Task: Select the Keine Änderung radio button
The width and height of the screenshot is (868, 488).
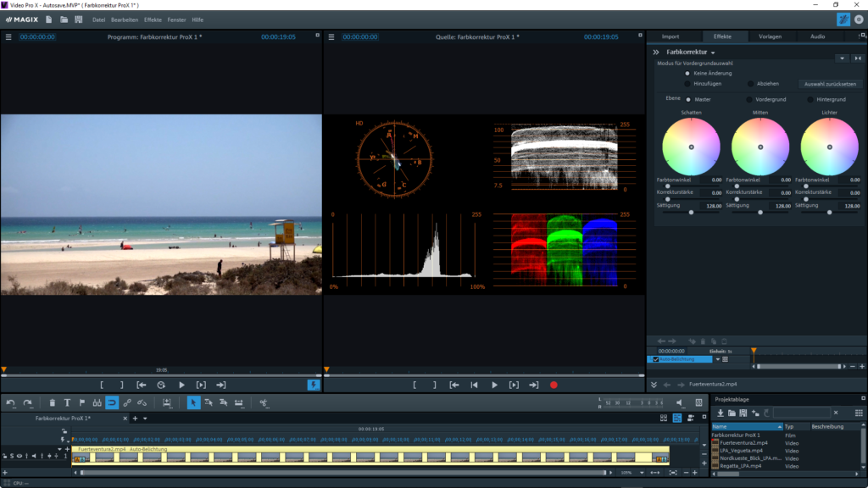Action: click(x=687, y=74)
